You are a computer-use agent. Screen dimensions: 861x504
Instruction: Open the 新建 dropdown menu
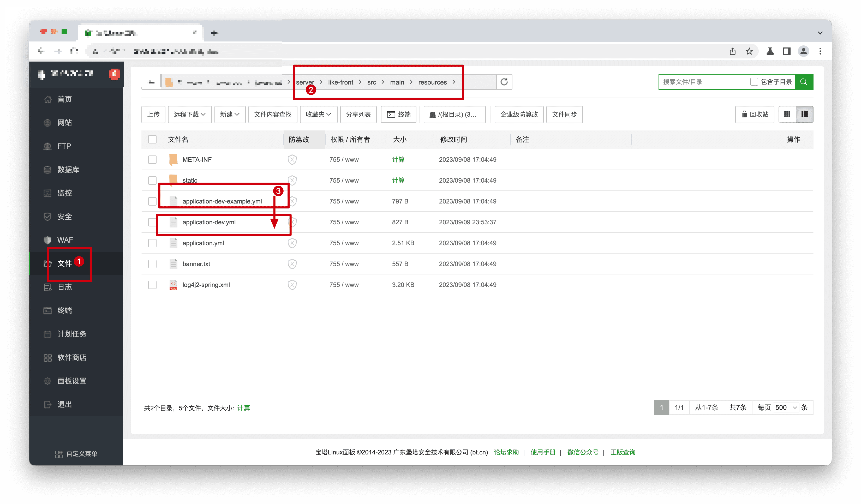tap(230, 114)
